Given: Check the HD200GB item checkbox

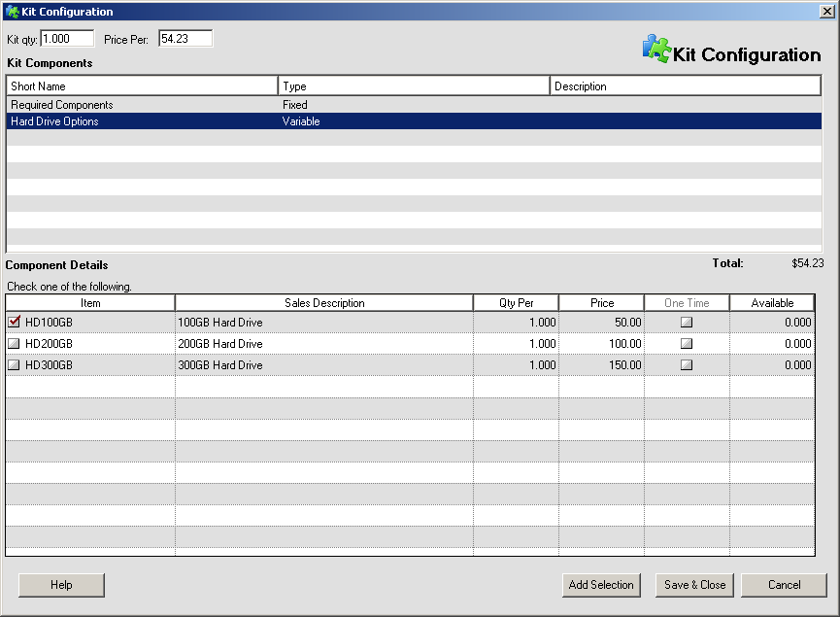Looking at the screenshot, I should 14,344.
